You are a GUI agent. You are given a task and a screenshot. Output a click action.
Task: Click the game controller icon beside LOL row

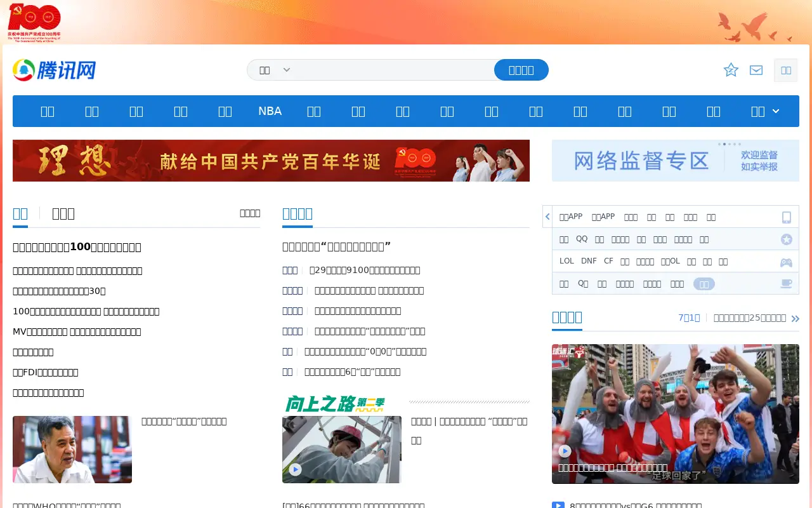coord(786,262)
